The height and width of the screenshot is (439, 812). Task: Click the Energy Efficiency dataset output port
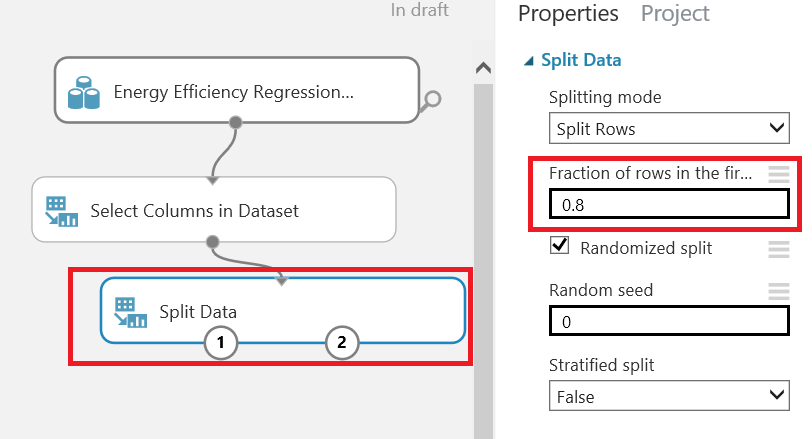[236, 122]
